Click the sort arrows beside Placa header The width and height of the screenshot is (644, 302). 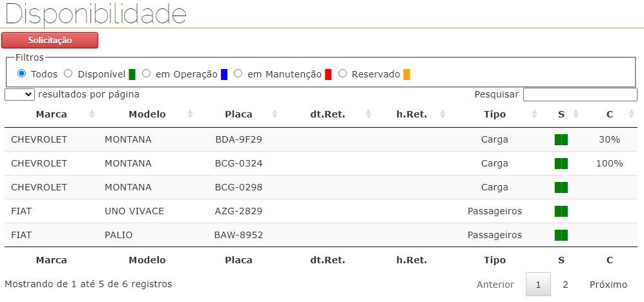coord(275,114)
